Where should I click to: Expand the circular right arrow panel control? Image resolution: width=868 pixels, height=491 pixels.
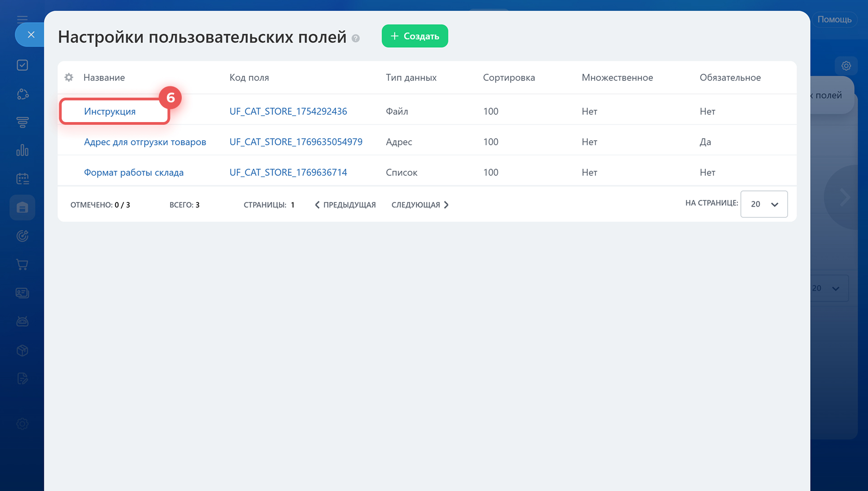coord(844,197)
